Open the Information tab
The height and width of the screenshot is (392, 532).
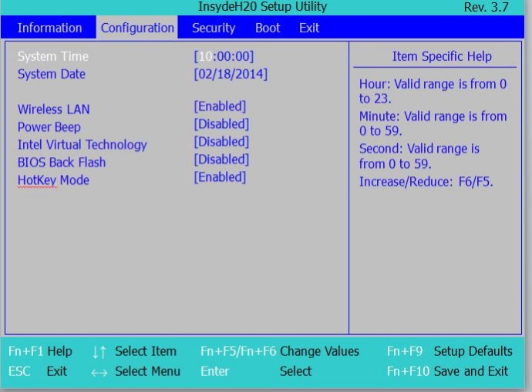[49, 28]
